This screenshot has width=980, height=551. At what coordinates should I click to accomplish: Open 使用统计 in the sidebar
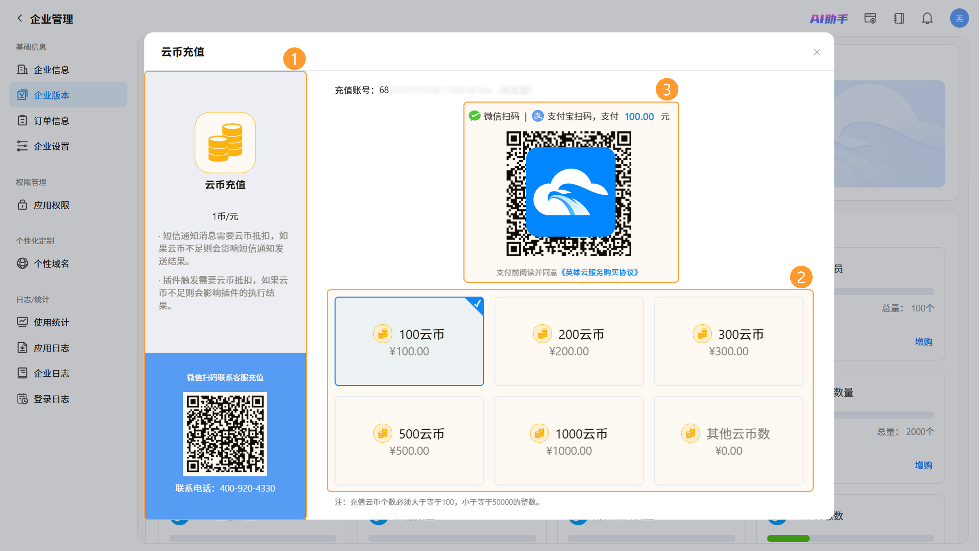(x=68, y=322)
